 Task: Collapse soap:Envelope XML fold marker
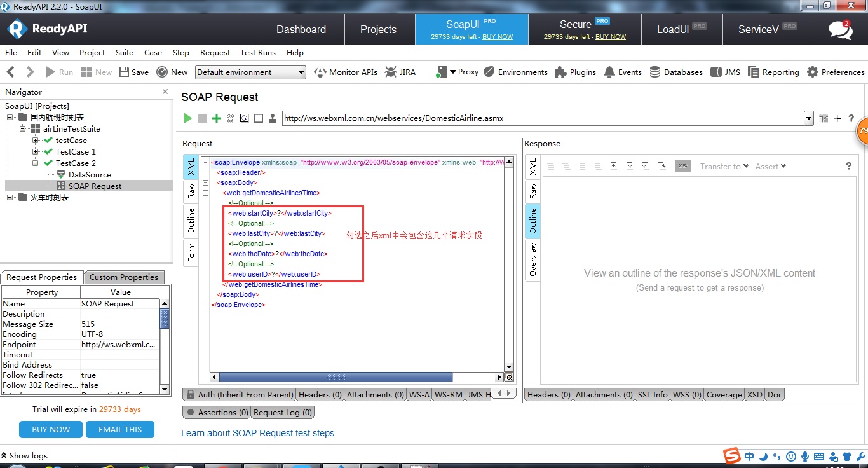coord(205,163)
